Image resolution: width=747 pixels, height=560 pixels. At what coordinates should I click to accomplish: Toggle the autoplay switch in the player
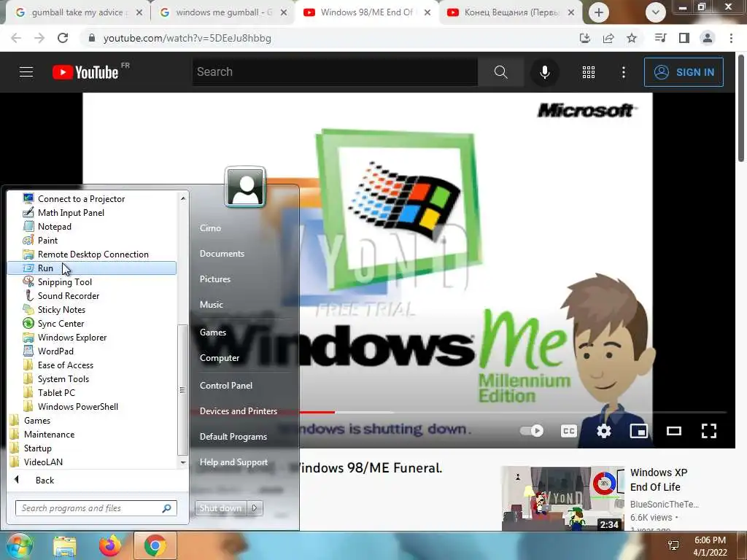[531, 431]
